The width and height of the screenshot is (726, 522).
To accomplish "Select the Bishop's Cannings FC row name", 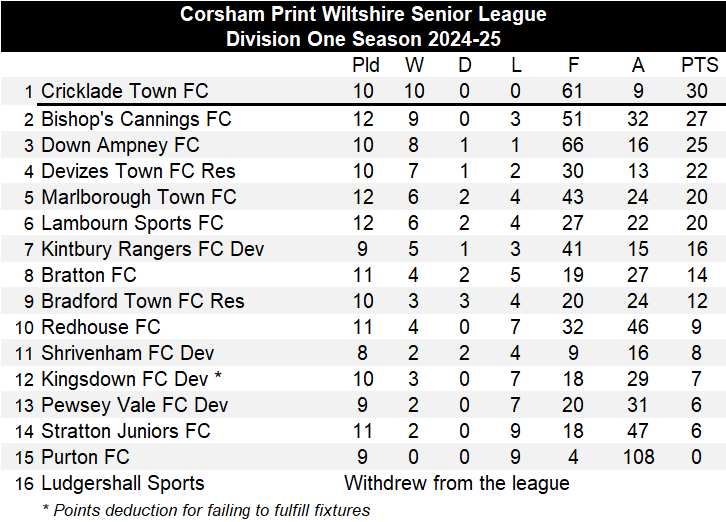I will click(x=136, y=119).
